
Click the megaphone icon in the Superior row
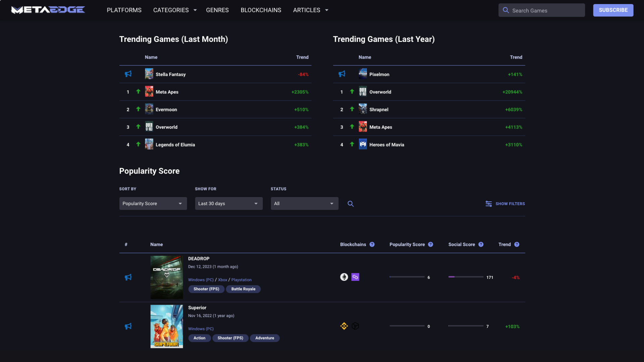128,326
